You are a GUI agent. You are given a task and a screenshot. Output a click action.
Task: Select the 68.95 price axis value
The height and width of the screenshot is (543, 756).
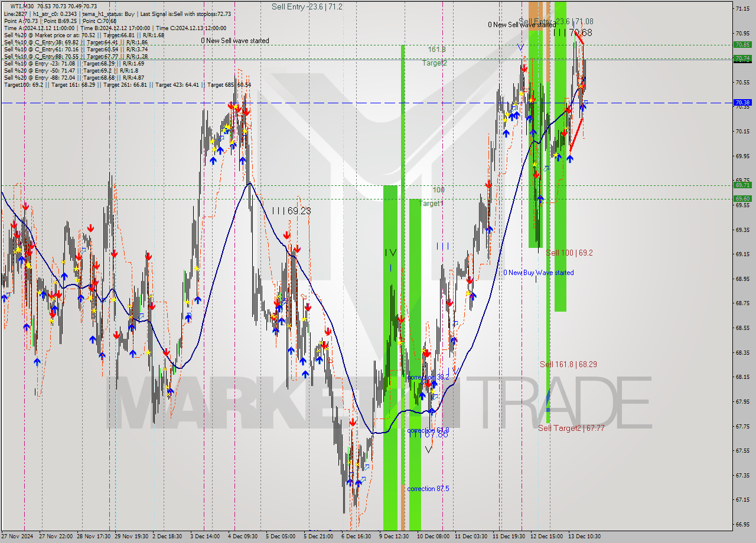[x=742, y=279]
